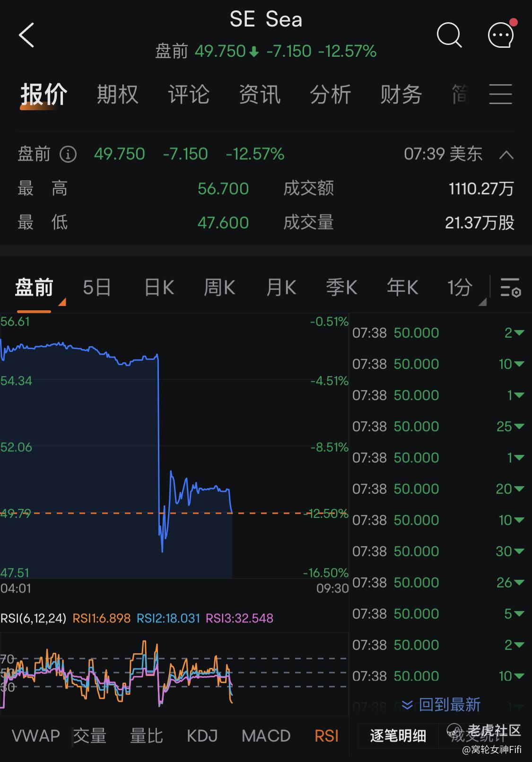Open the search magnifier icon

tap(449, 35)
